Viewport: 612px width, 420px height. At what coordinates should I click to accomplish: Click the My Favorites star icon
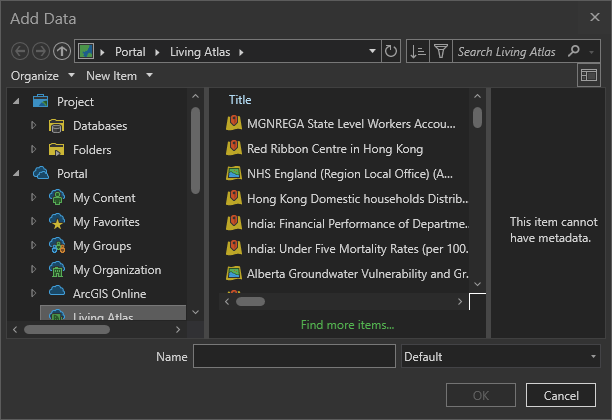[x=57, y=221]
